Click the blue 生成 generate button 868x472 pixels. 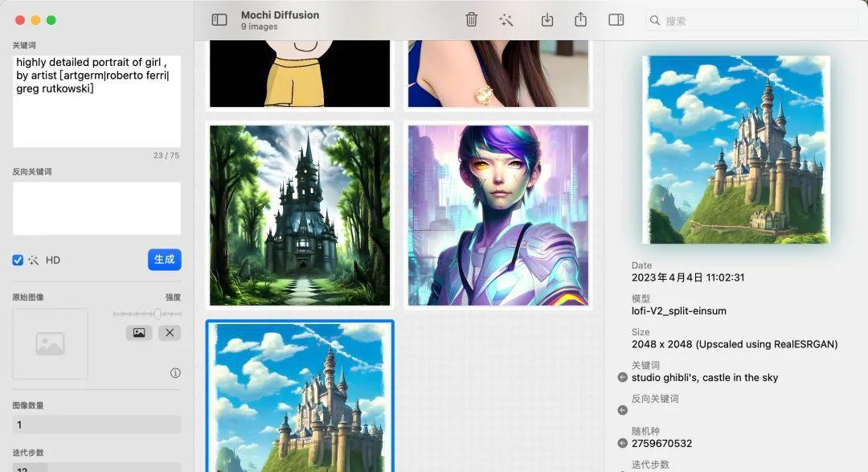165,259
